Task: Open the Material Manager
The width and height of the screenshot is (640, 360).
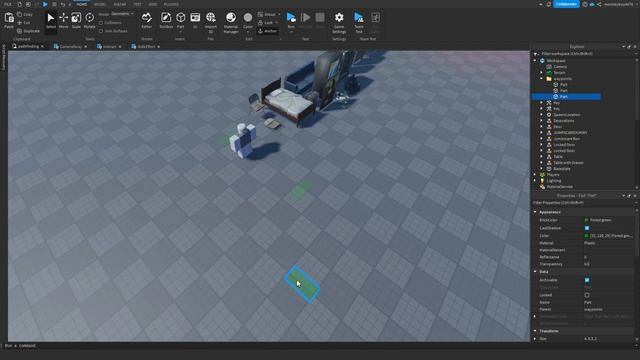Action: pos(231,22)
